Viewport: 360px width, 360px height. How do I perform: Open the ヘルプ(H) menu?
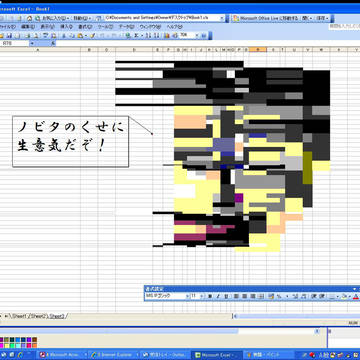click(x=174, y=27)
